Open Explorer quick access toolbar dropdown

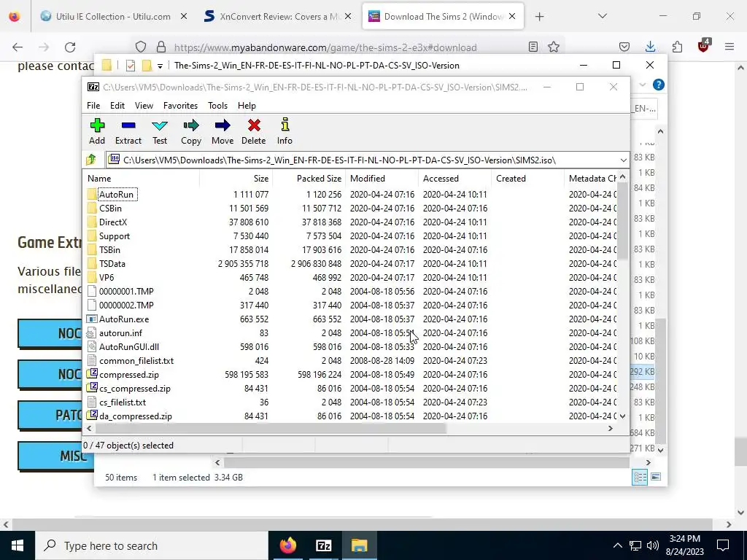coord(160,66)
